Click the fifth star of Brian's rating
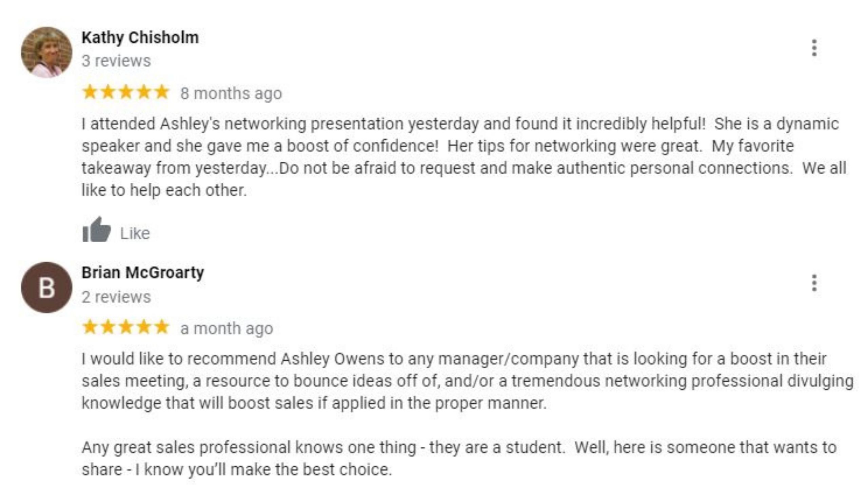This screenshot has width=868, height=488. click(161, 327)
